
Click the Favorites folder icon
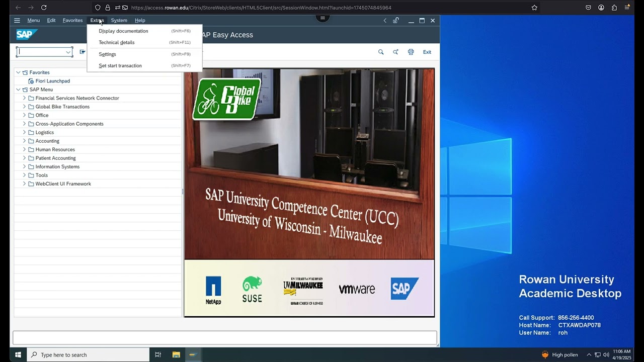coord(25,72)
